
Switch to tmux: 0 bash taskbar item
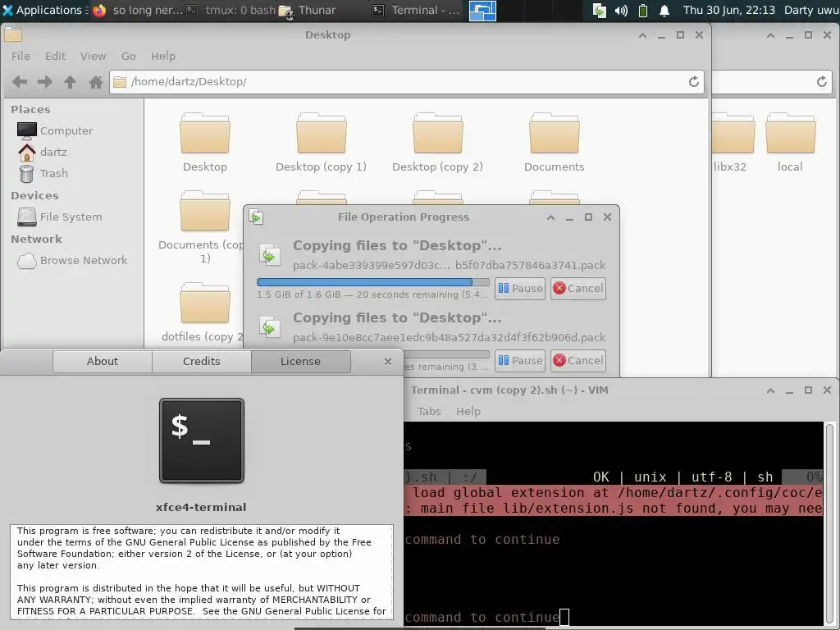(231, 10)
